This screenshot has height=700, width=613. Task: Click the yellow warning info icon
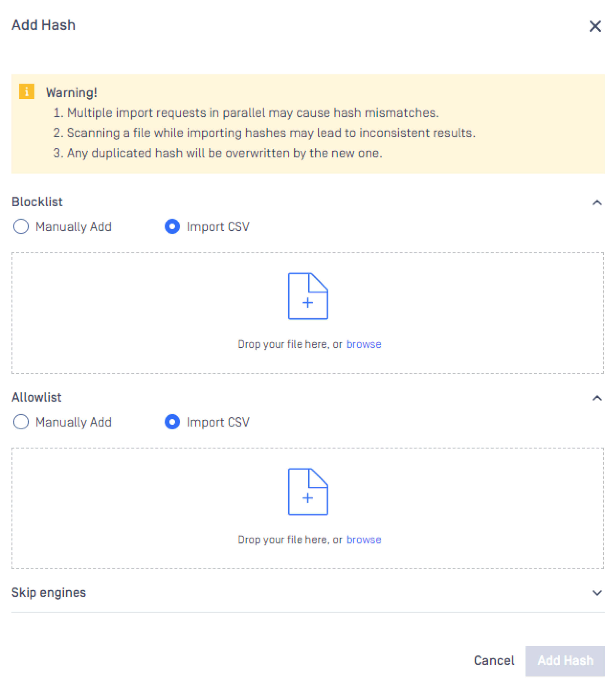click(x=27, y=91)
